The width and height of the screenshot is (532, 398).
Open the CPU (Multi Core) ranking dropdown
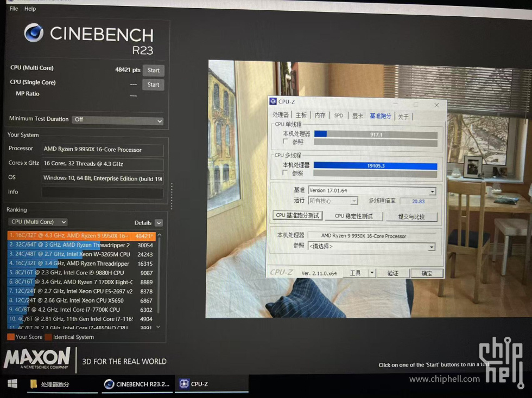click(37, 222)
